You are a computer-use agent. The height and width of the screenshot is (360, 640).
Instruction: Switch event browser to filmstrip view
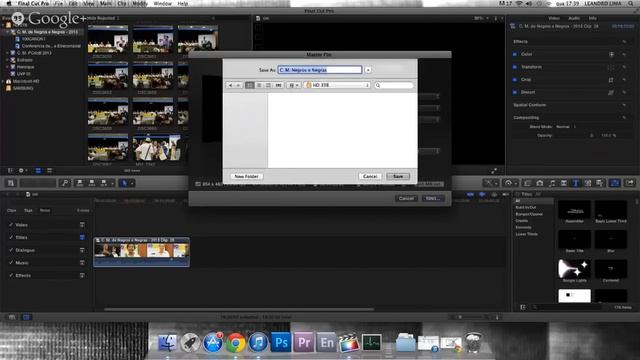click(x=38, y=171)
